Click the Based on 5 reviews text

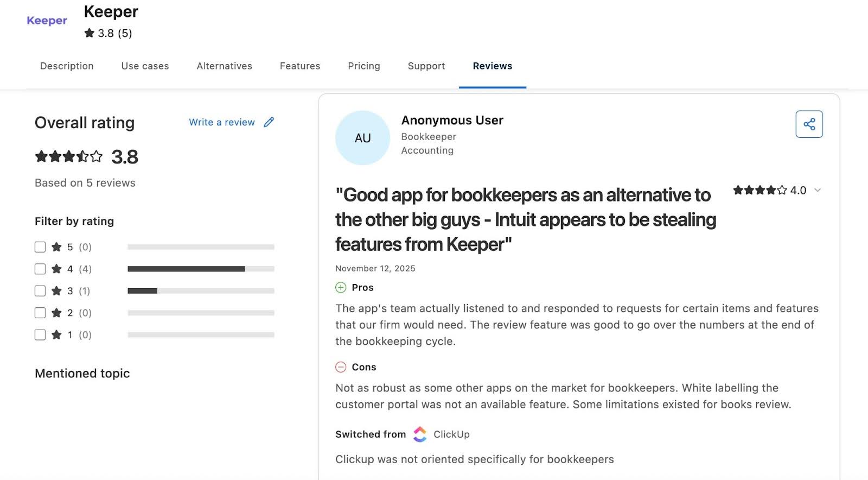pos(85,183)
